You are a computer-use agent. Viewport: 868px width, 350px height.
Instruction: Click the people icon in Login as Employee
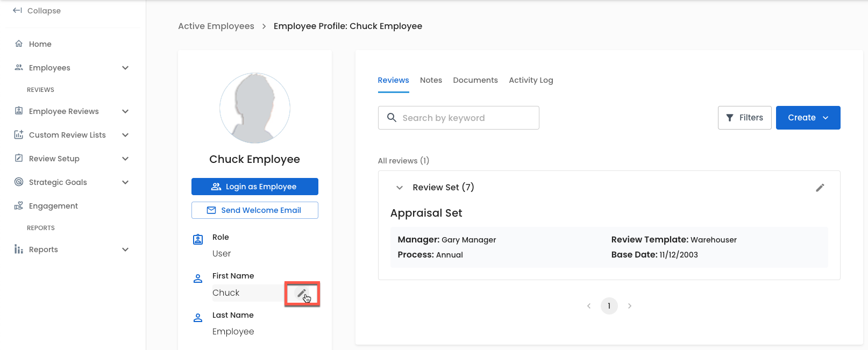tap(216, 187)
